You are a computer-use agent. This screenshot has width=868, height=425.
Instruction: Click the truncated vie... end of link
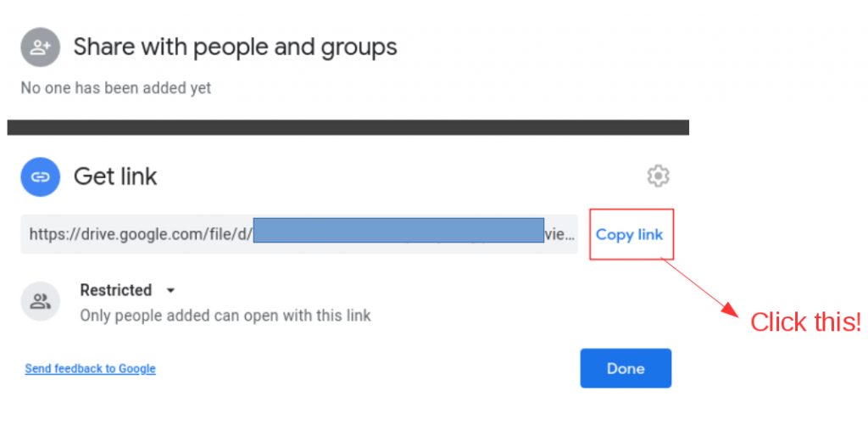[x=560, y=234]
